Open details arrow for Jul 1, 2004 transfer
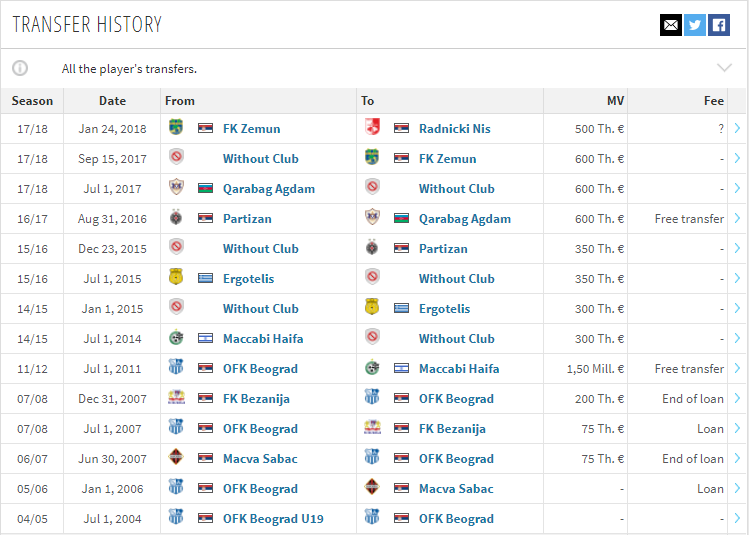Screen dimensions: 749x535 [x=737, y=518]
